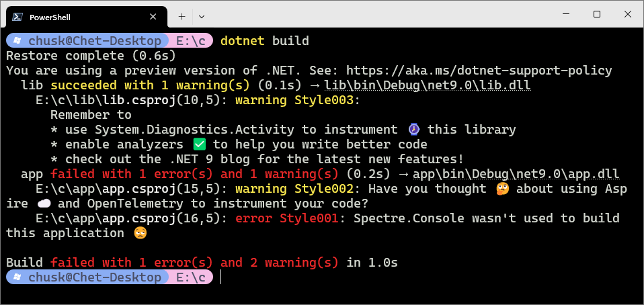644x305 pixels.
Task: Open the new tab profile dropdown
Action: 201,17
